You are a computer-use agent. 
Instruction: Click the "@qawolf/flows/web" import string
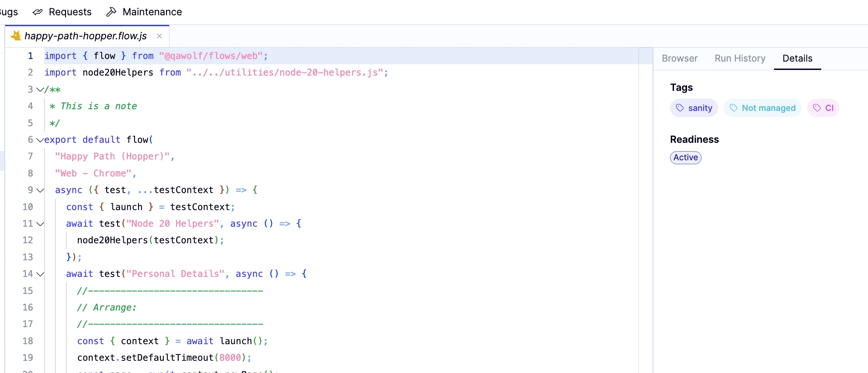[x=211, y=56]
